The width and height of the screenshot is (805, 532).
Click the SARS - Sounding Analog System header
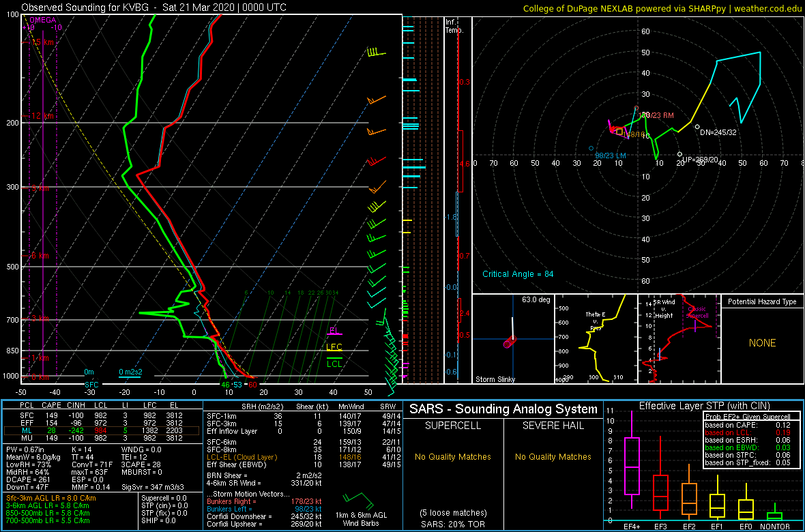(503, 410)
